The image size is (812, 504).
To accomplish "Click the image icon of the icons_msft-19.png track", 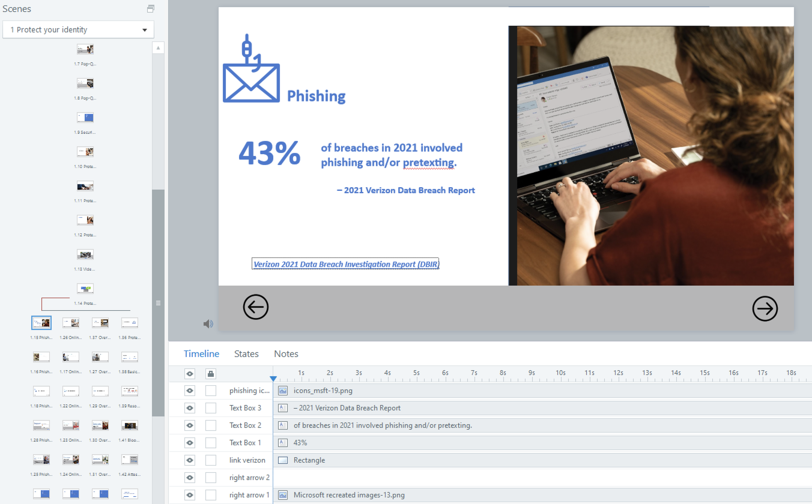I will [x=283, y=390].
